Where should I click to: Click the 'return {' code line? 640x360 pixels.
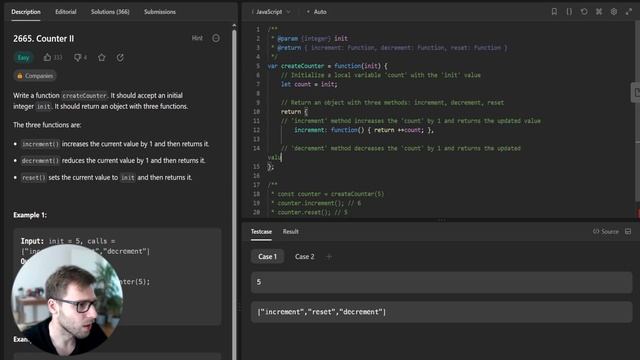(x=294, y=111)
